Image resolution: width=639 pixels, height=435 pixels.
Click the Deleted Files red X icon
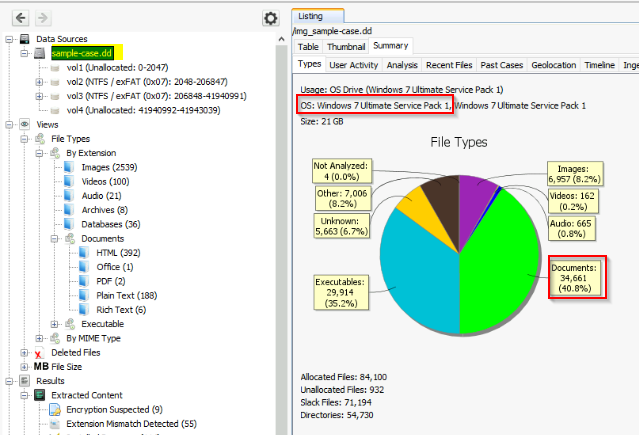(x=39, y=353)
